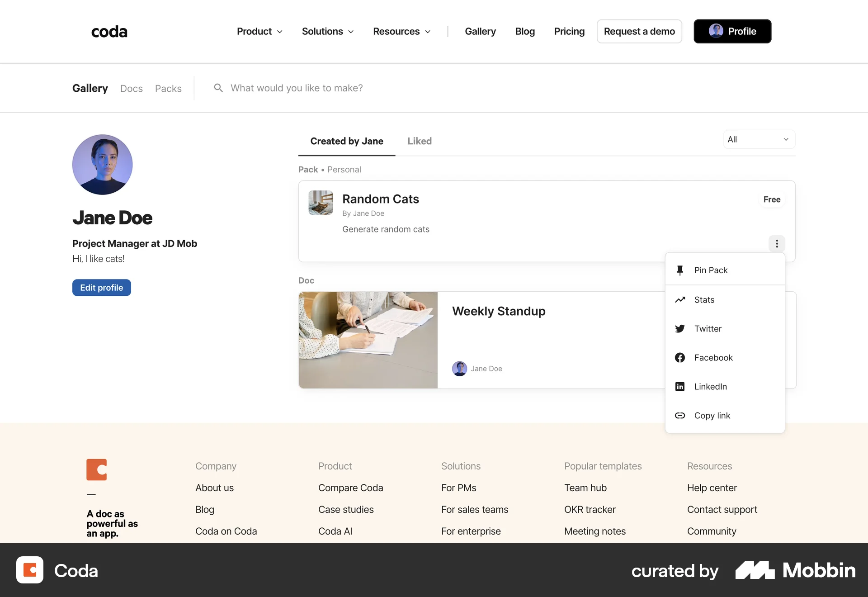This screenshot has height=597, width=868.
Task: Click the Request a demo button
Action: click(639, 31)
